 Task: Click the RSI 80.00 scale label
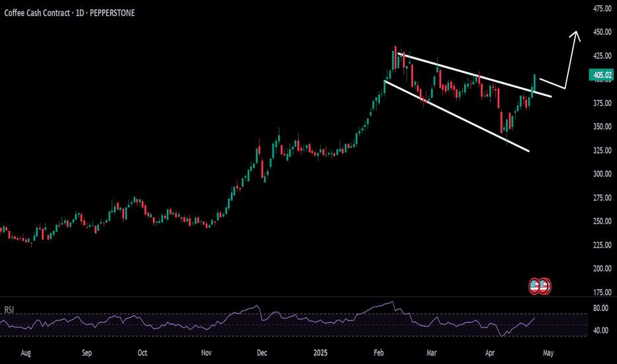[x=600, y=308]
